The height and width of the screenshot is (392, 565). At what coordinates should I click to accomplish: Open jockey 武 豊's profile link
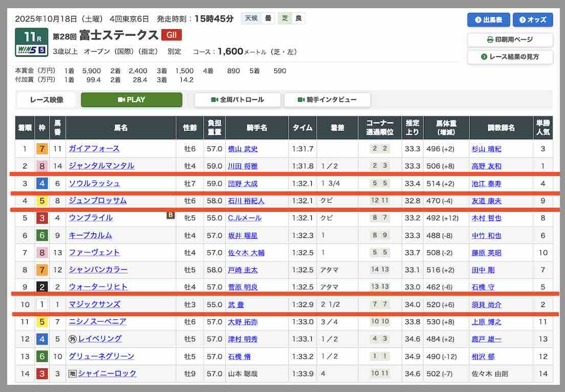pyautogui.click(x=236, y=304)
